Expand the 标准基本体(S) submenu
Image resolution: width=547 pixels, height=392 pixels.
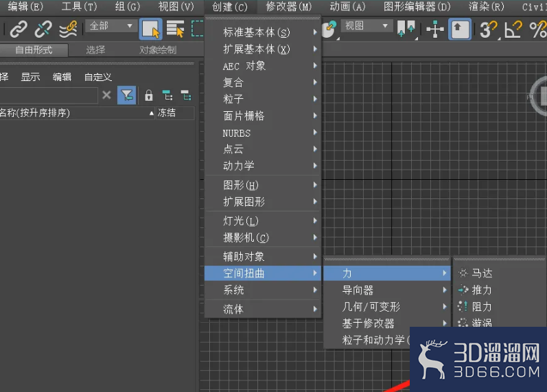[263, 32]
